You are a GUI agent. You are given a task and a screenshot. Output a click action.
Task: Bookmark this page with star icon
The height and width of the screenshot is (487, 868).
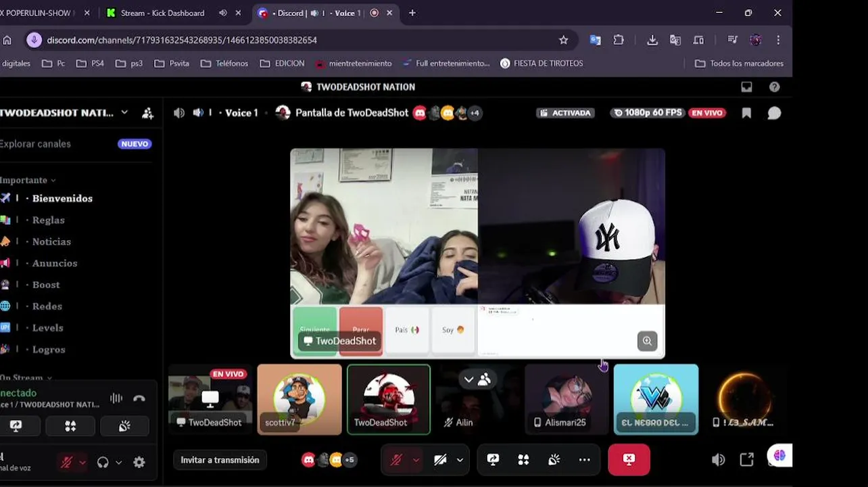point(564,40)
